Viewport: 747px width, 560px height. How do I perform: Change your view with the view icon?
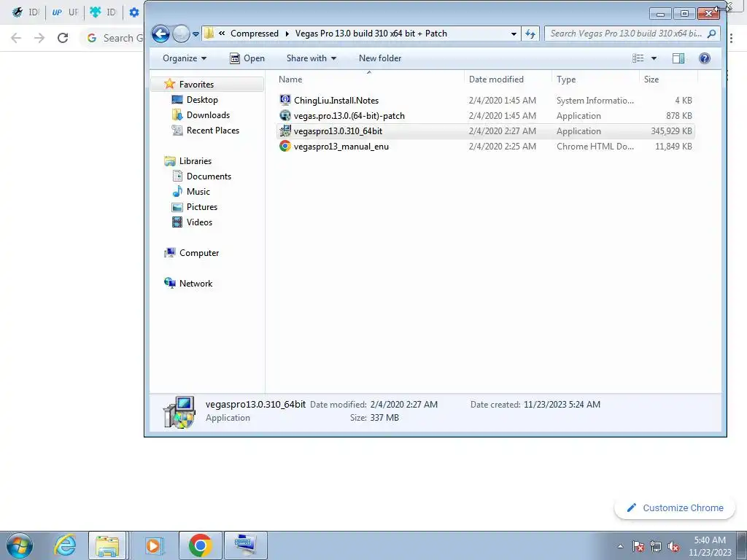point(638,58)
